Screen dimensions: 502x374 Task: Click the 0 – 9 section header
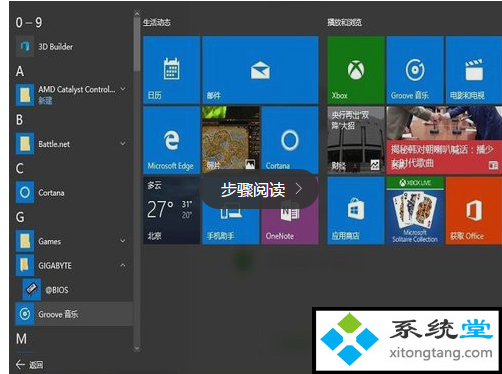tap(29, 23)
